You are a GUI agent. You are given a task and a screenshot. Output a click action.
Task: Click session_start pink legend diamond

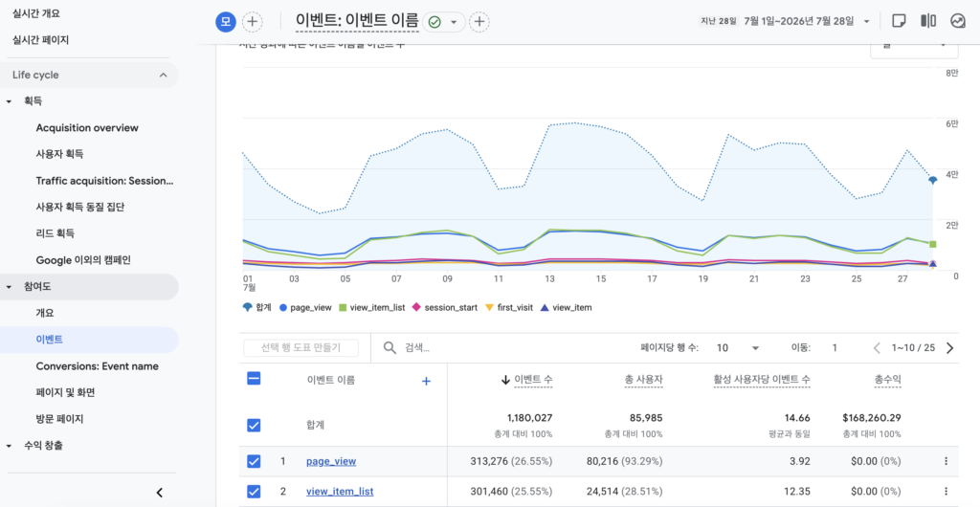coord(417,307)
